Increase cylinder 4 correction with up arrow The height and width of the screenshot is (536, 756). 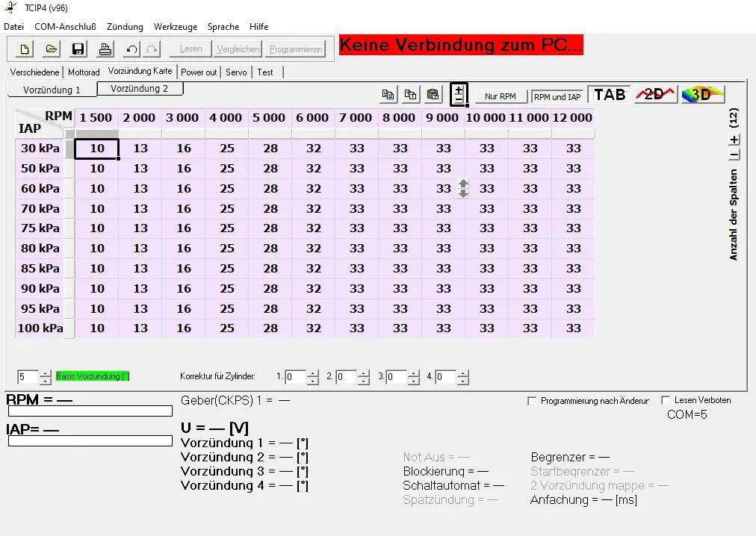click(463, 373)
